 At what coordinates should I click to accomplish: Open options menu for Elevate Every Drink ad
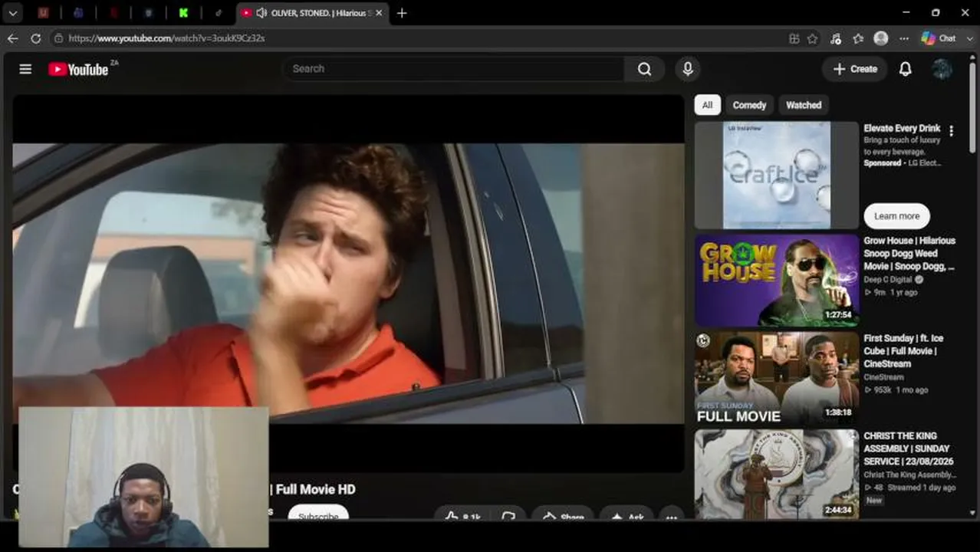point(951,131)
